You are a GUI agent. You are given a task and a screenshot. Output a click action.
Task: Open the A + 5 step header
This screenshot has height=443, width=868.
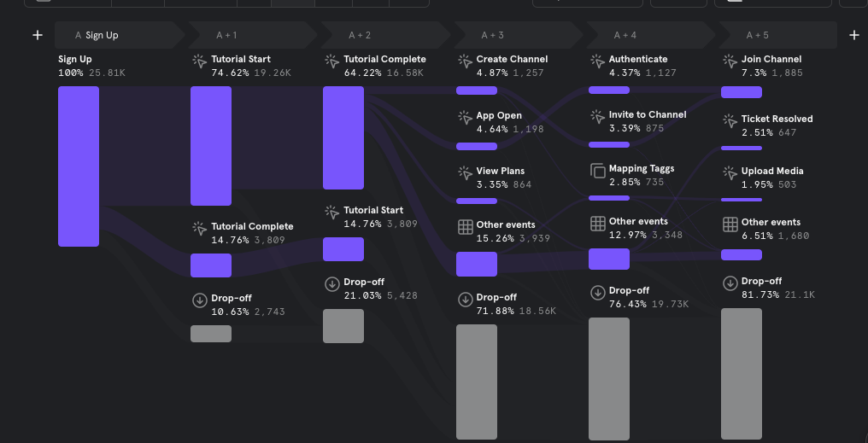click(x=777, y=35)
